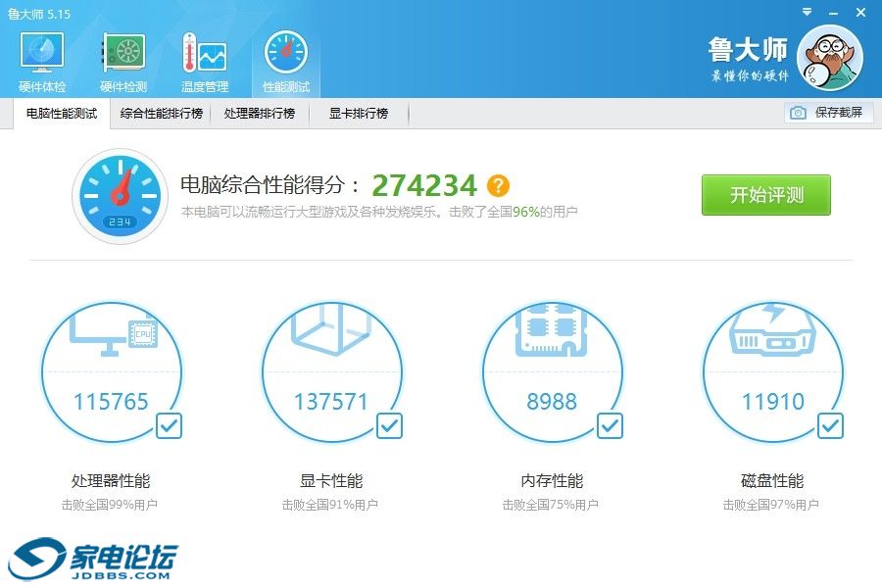882x588 pixels.
Task: Click the orange question mark help icon
Action: (x=499, y=185)
